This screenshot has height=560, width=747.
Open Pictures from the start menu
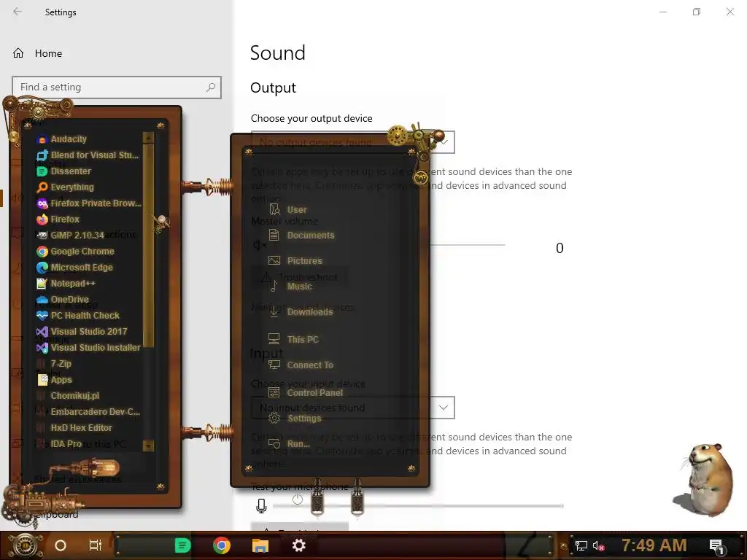point(295,261)
